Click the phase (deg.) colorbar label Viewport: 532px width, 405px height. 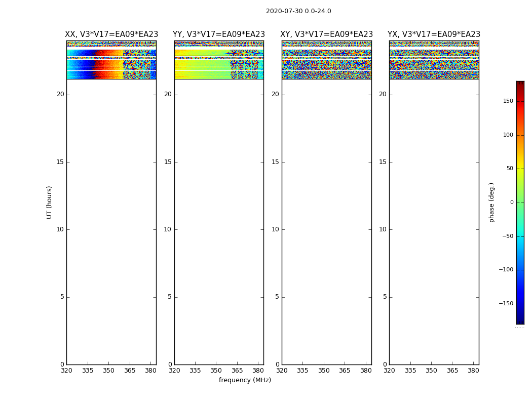tap(491, 202)
